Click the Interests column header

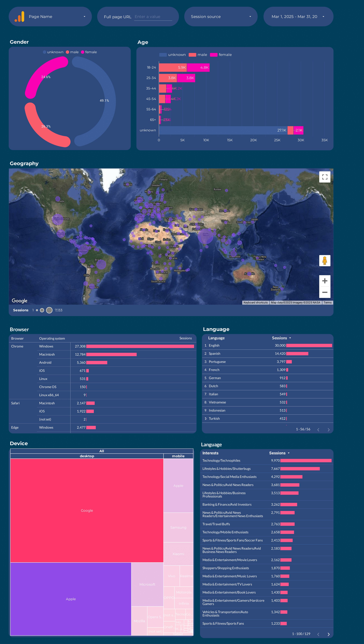click(x=210, y=453)
